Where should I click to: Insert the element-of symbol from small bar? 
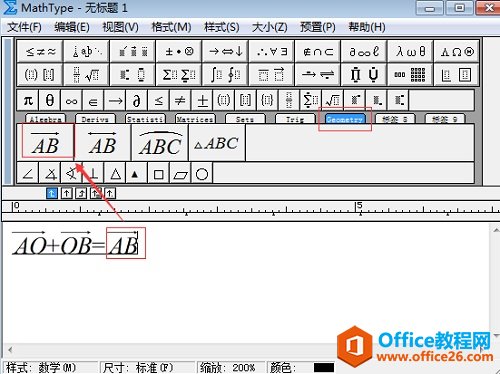tap(93, 100)
